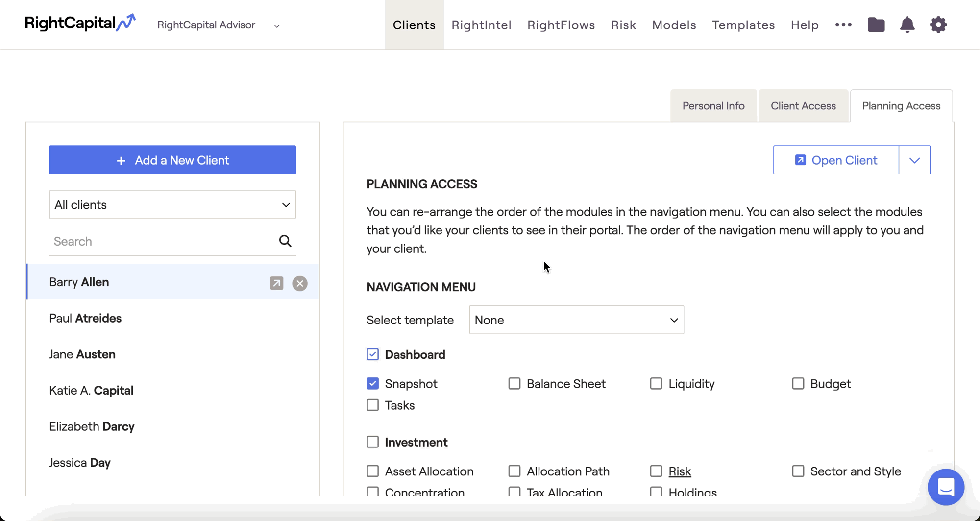Enable the Sector and Style checkbox

point(798,471)
